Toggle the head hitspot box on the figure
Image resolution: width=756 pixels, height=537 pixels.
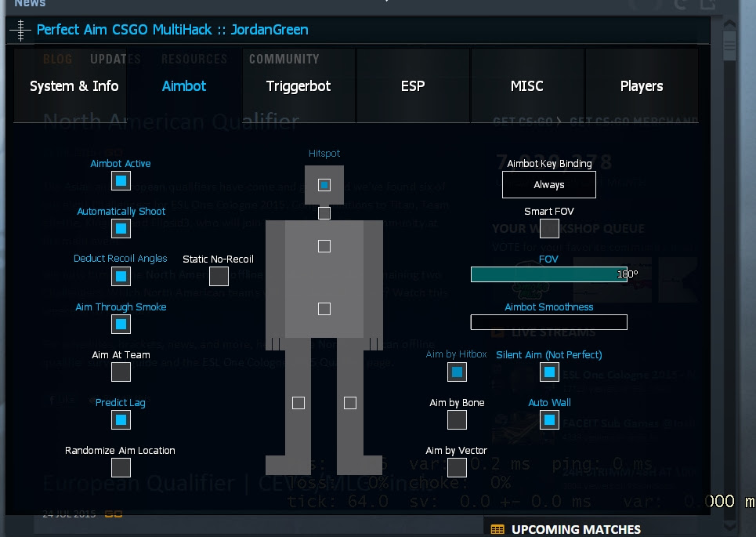(x=324, y=185)
